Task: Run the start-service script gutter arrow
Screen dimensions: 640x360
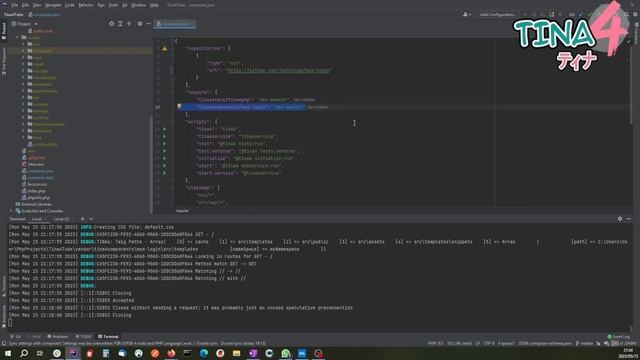Action: tap(165, 173)
